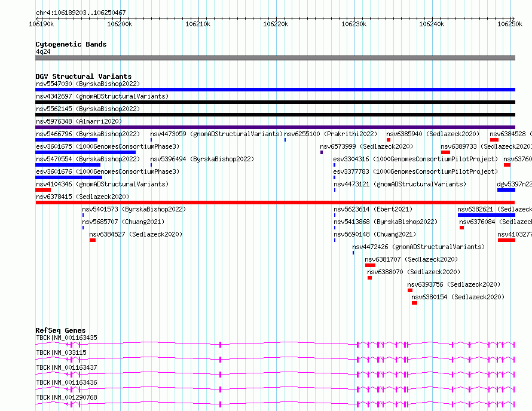Click the red bar under nsv6389733
The image size is (532, 411).
click(x=445, y=152)
